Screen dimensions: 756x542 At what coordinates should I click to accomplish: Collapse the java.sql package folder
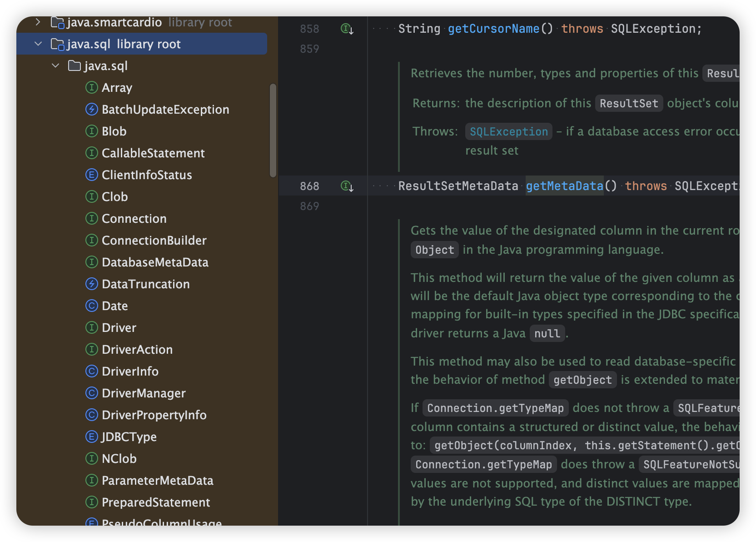click(55, 65)
